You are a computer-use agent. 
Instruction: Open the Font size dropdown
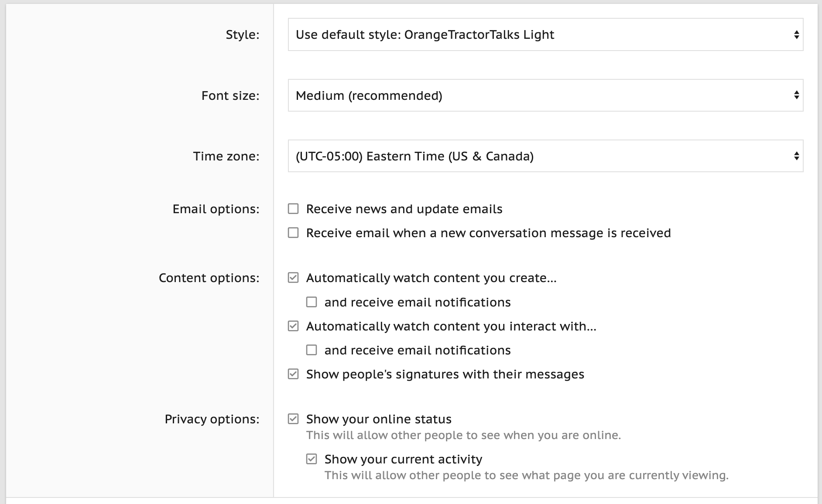pyautogui.click(x=545, y=95)
